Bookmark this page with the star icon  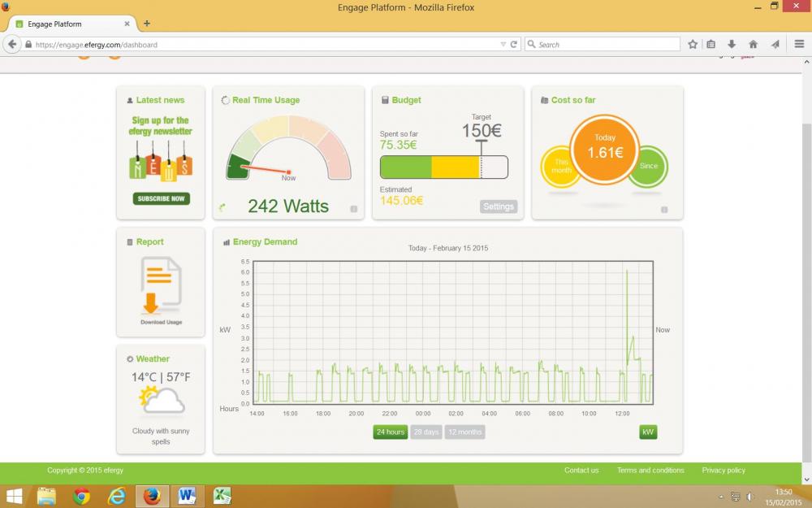tap(693, 45)
